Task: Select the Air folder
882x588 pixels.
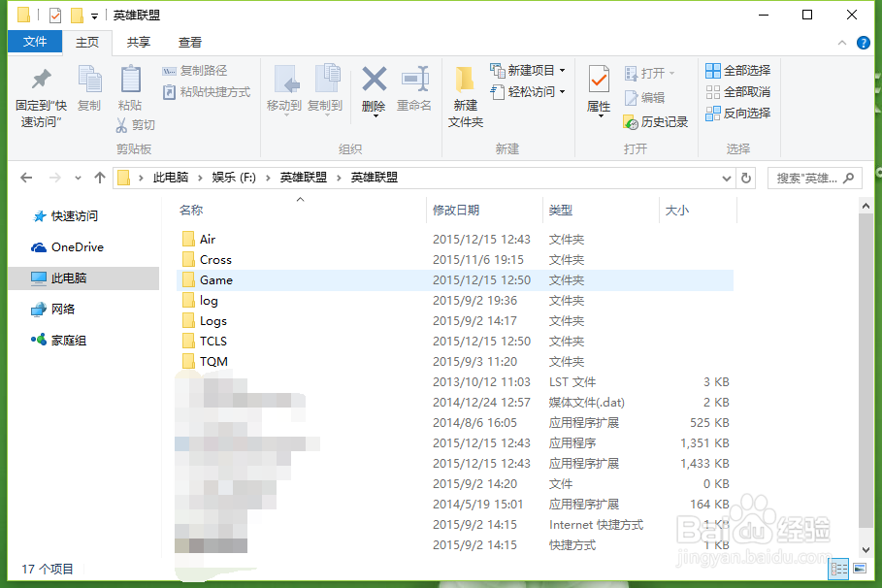Action: coord(454,240)
